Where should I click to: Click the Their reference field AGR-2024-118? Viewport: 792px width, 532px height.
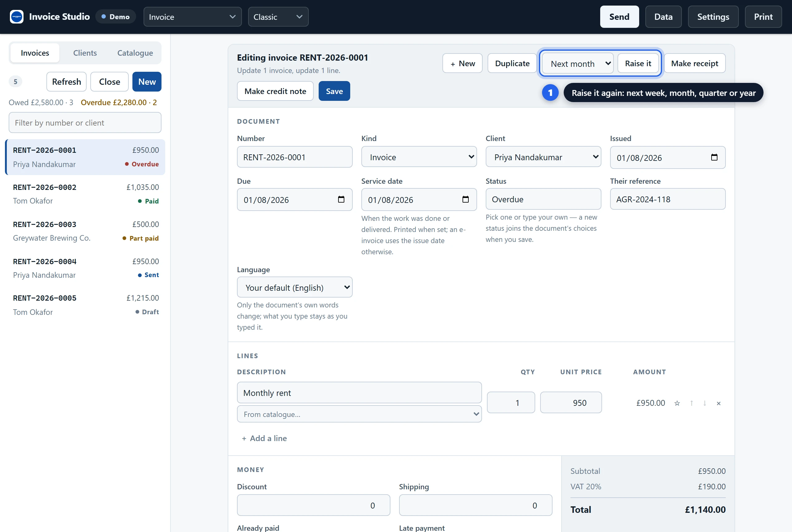(667, 199)
